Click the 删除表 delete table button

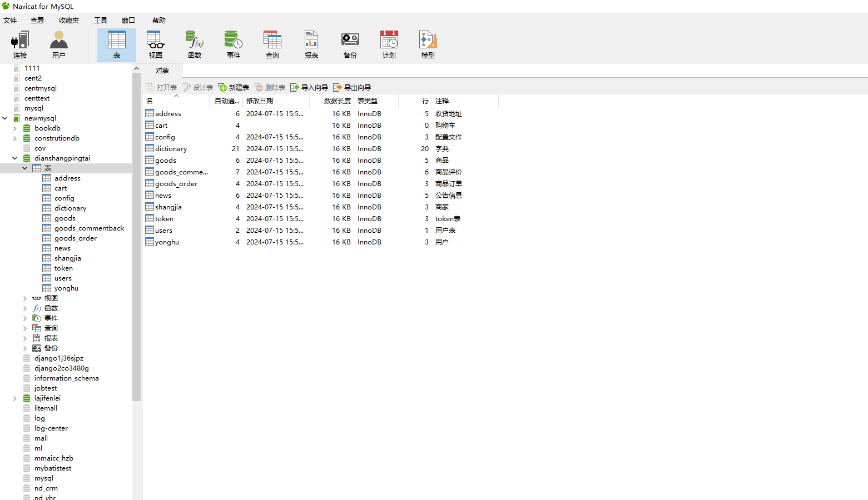point(270,87)
